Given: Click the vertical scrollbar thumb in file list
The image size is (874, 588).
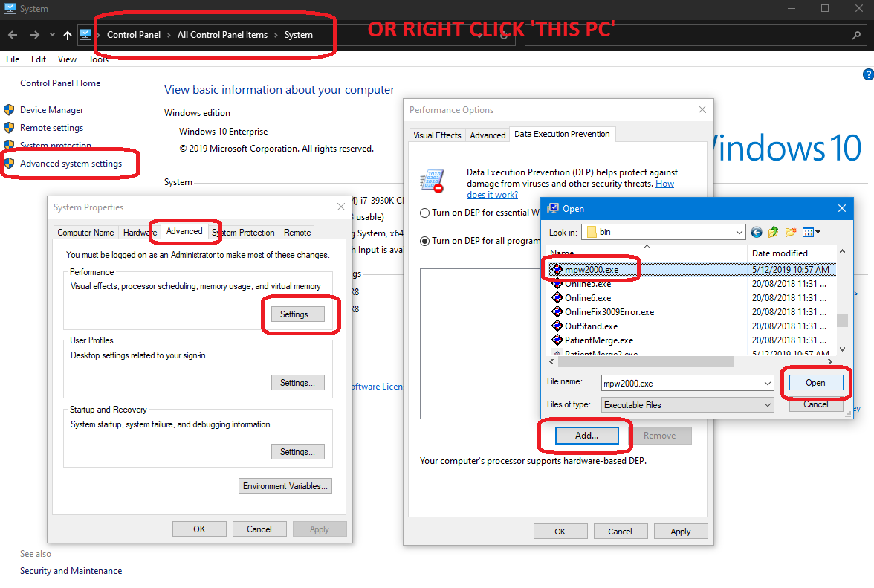Looking at the screenshot, I should pos(842,320).
